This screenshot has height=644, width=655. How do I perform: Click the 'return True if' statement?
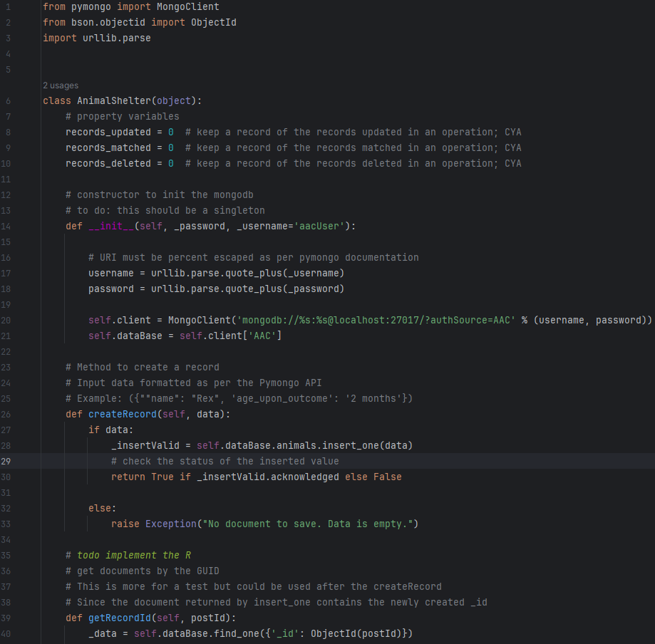[256, 477]
